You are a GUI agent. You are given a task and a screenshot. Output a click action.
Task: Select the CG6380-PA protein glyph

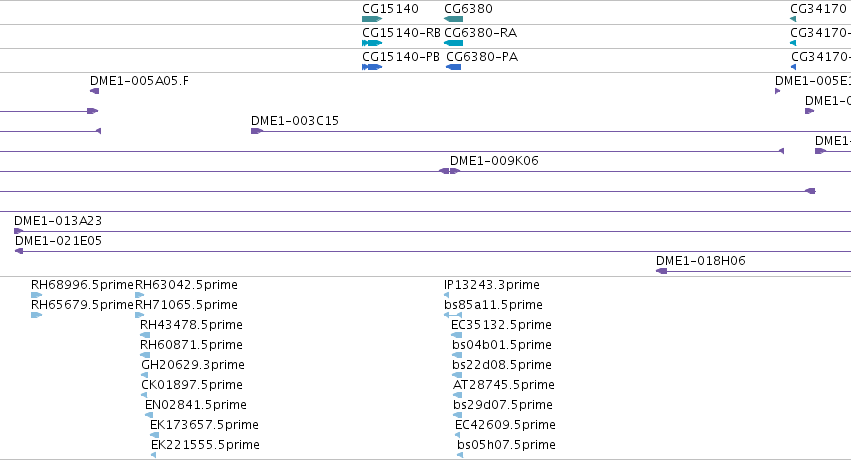(x=453, y=67)
